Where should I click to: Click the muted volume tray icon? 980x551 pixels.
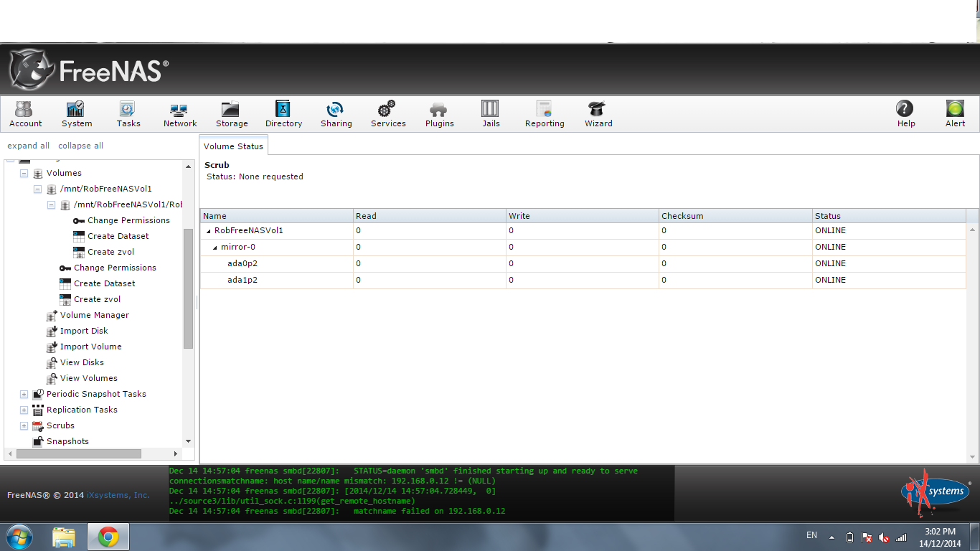pyautogui.click(x=884, y=537)
